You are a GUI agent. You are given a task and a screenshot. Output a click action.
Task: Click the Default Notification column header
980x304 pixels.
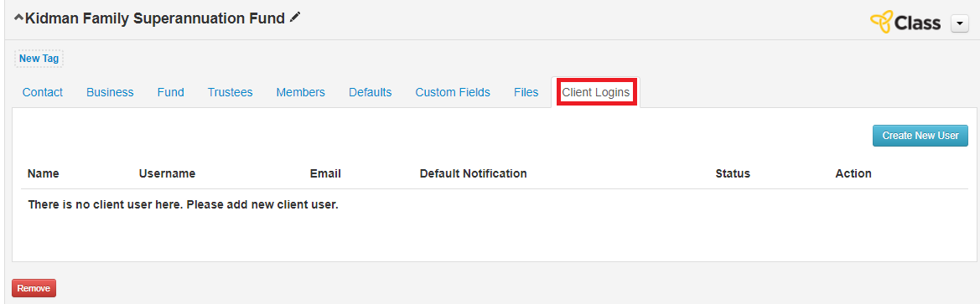click(x=473, y=173)
